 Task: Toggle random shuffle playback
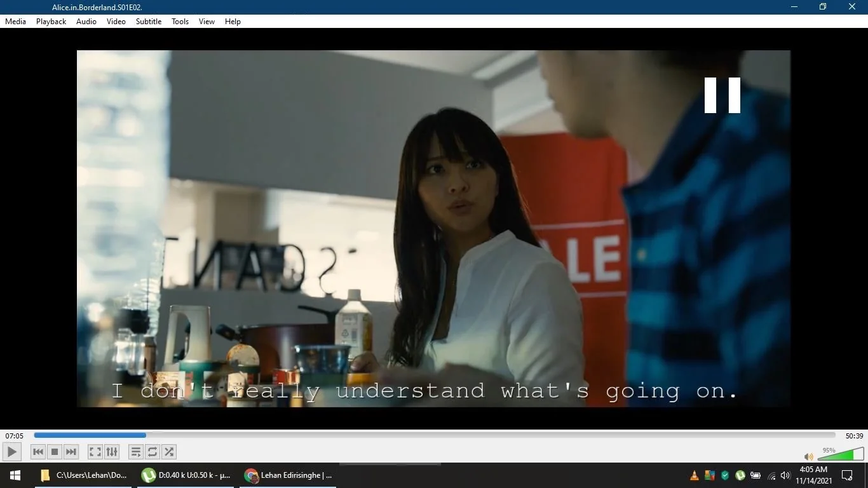coord(169,452)
